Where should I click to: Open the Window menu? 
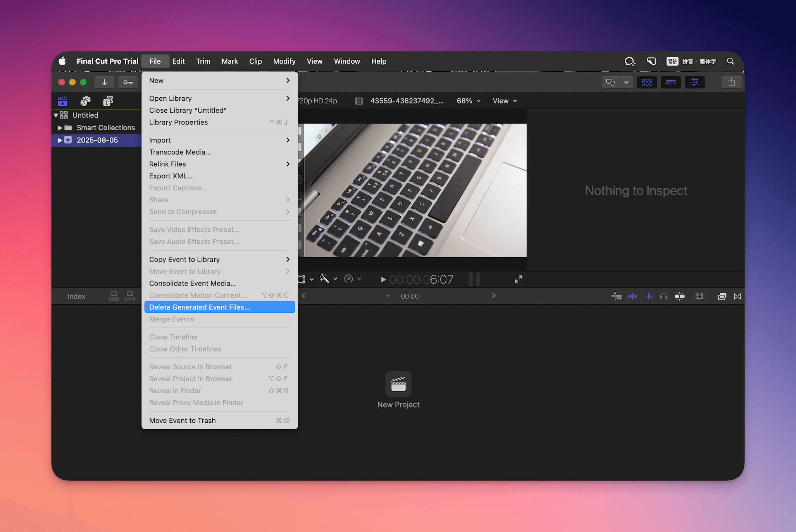point(347,61)
